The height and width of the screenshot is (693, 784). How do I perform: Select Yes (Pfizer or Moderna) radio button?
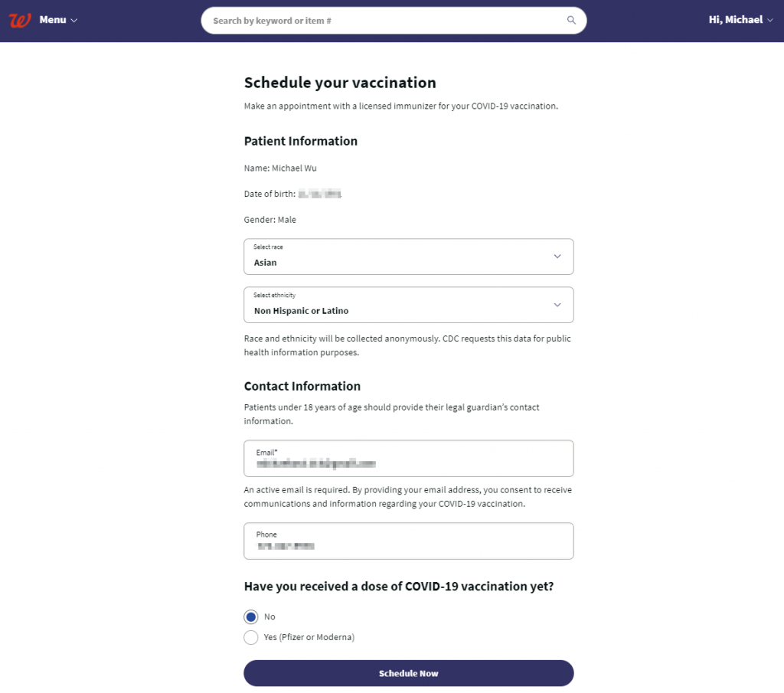point(251,637)
